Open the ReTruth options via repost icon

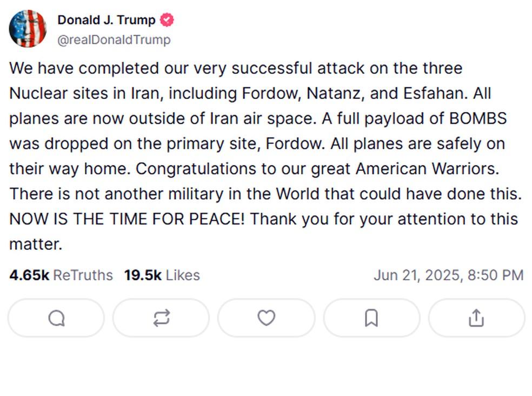tap(161, 318)
